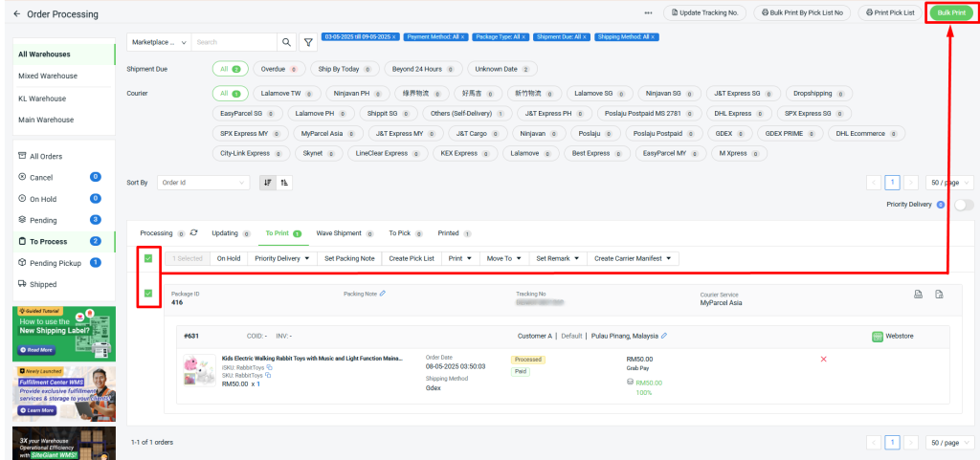980x460 pixels.
Task: Open the Sort By Order Id dropdown
Action: point(204,183)
